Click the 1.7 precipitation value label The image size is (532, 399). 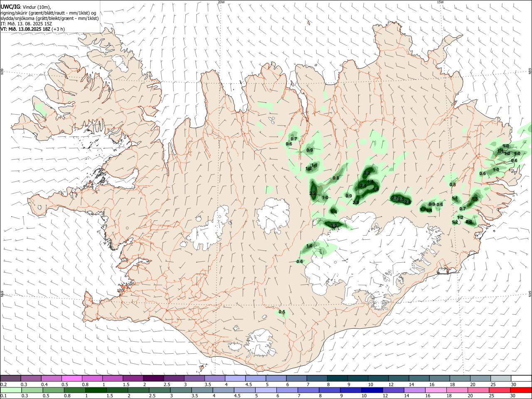pos(423,209)
